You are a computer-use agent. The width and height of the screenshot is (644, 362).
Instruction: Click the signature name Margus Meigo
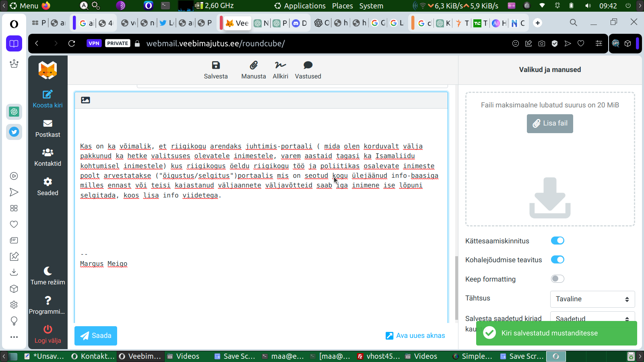[103, 264]
